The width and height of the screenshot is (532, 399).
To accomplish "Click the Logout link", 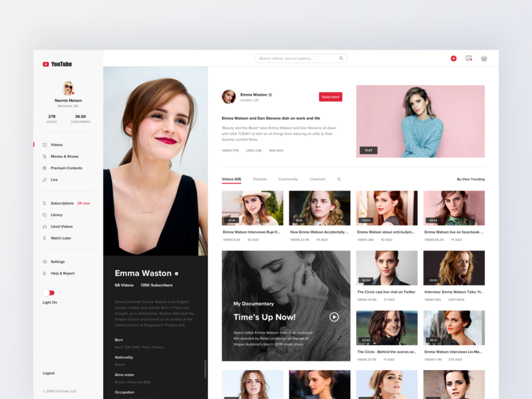I will point(48,373).
